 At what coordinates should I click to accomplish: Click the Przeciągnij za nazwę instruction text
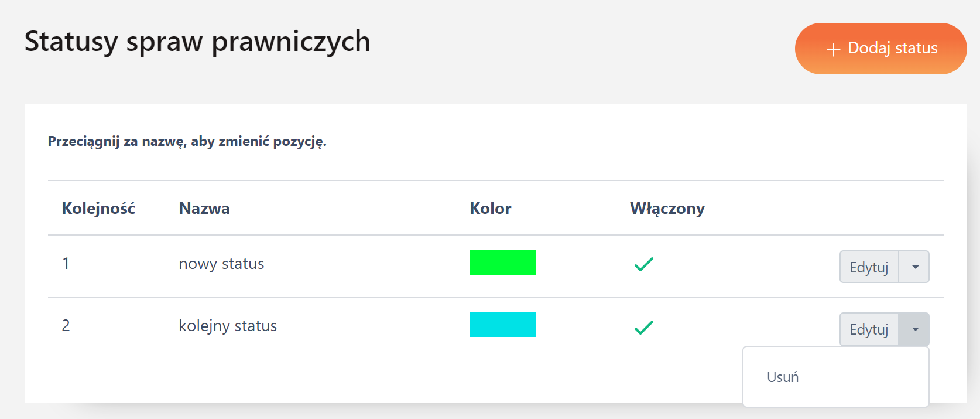coord(187,141)
